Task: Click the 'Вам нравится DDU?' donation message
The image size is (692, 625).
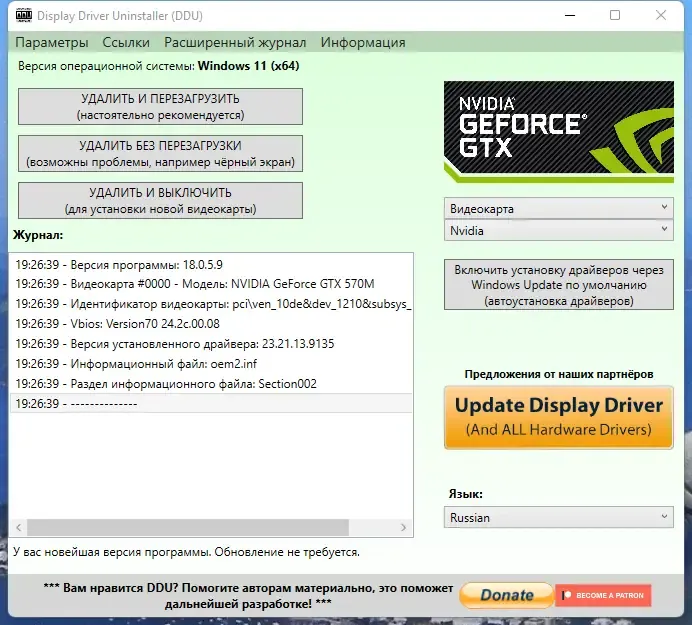Action: tap(248, 596)
